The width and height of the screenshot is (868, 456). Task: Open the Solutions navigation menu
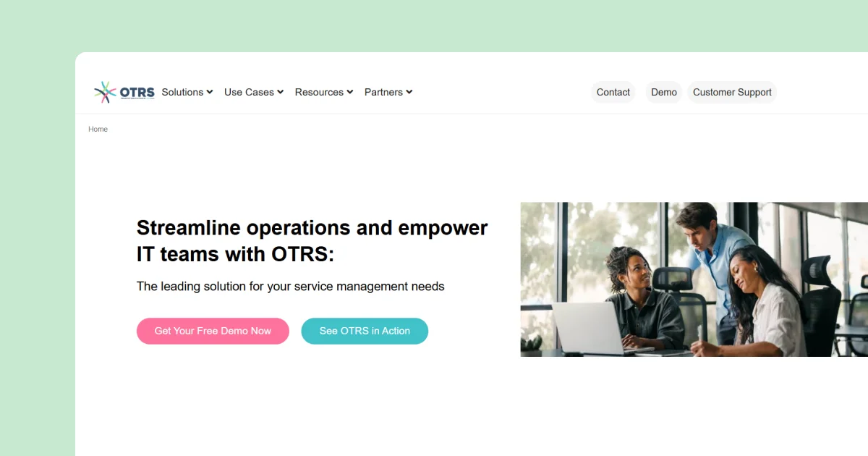coord(182,92)
